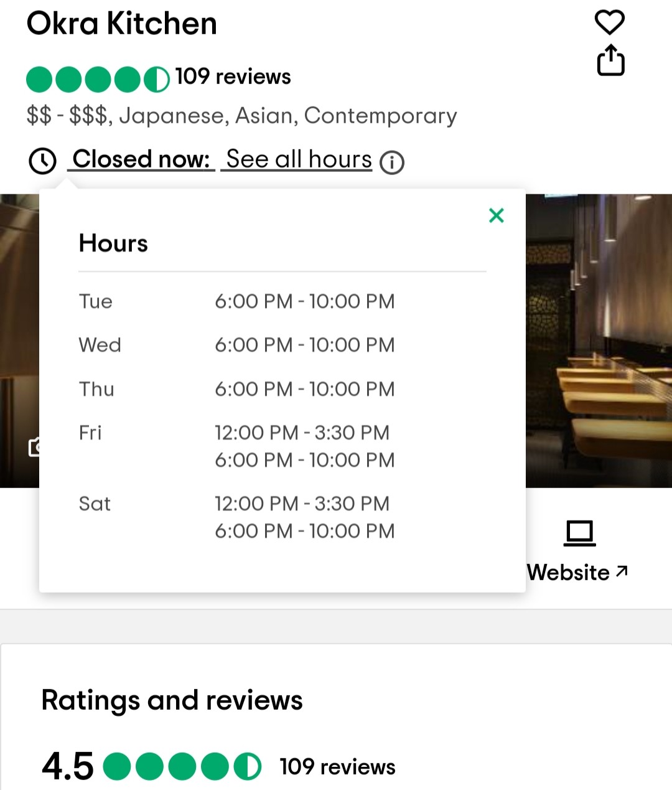The image size is (672, 790).
Task: Click Friday's 12:00 PM - 3:30 PM hours
Action: [302, 433]
